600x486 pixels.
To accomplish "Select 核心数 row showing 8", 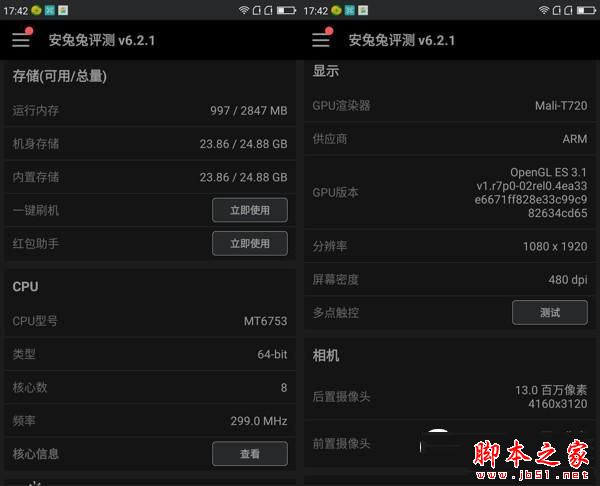I will click(150, 388).
